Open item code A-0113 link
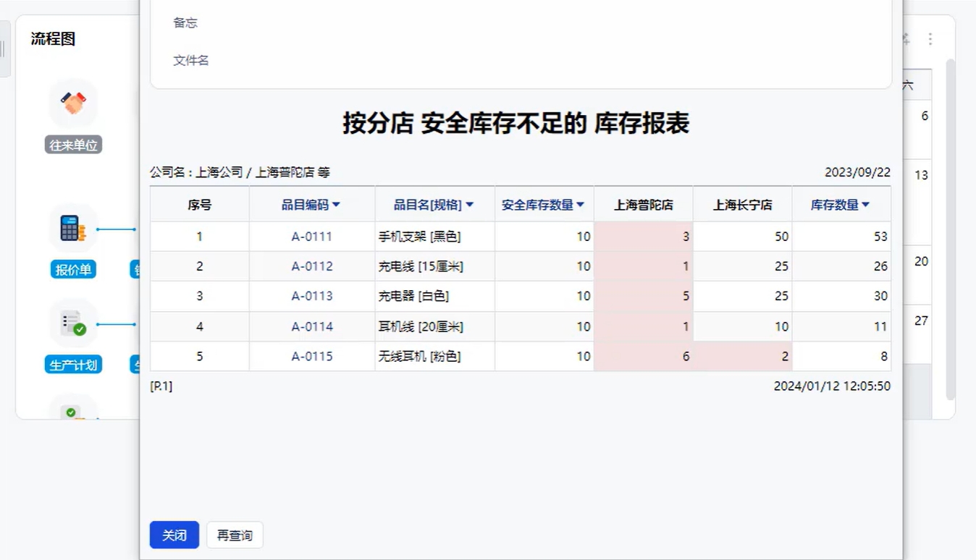The image size is (976, 560). pos(312,296)
